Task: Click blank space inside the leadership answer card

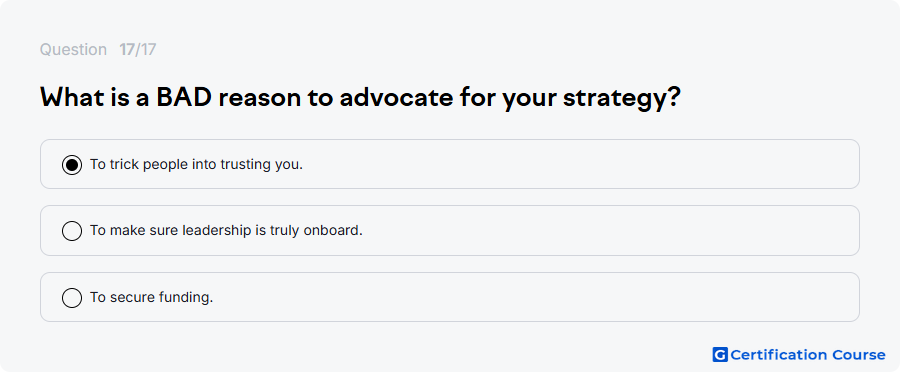Action: coord(608,231)
